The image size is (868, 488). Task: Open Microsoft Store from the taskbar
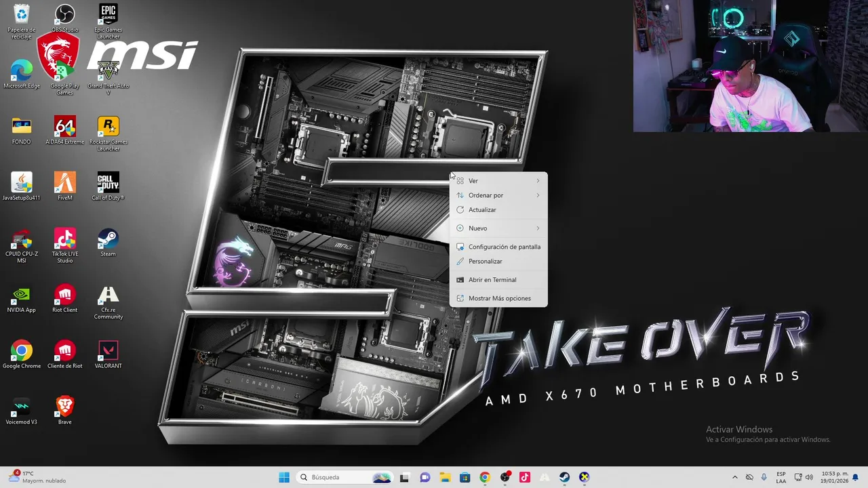[x=465, y=477]
